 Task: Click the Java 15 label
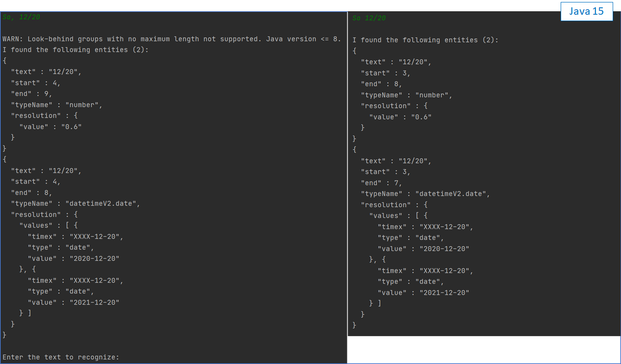click(x=587, y=11)
